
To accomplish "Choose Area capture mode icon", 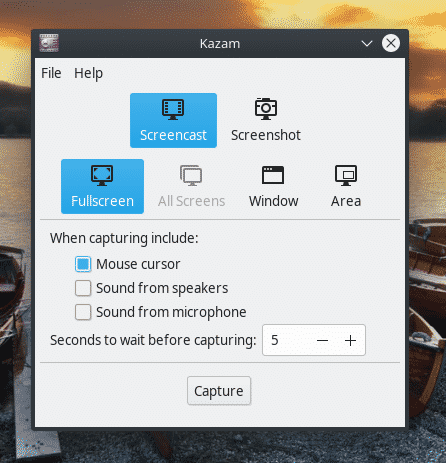I will (x=346, y=175).
